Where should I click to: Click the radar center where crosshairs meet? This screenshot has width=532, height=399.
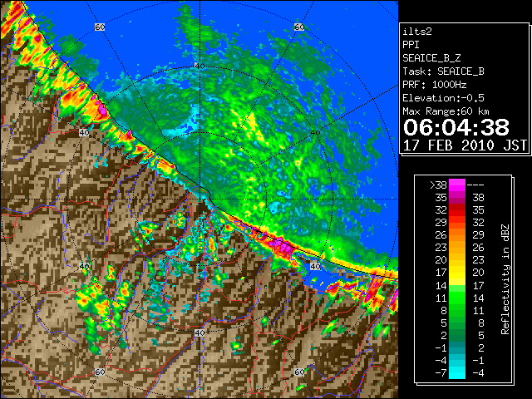pos(199,199)
